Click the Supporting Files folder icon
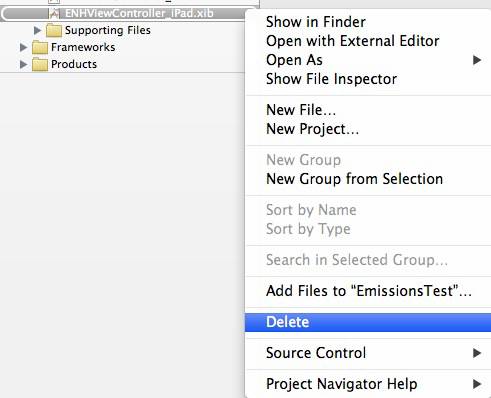491x398 pixels. [54, 30]
